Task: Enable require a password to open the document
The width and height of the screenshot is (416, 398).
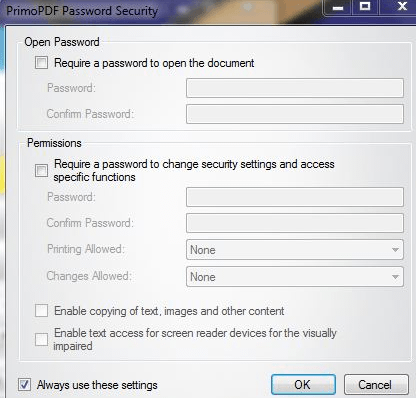Action: tap(41, 63)
